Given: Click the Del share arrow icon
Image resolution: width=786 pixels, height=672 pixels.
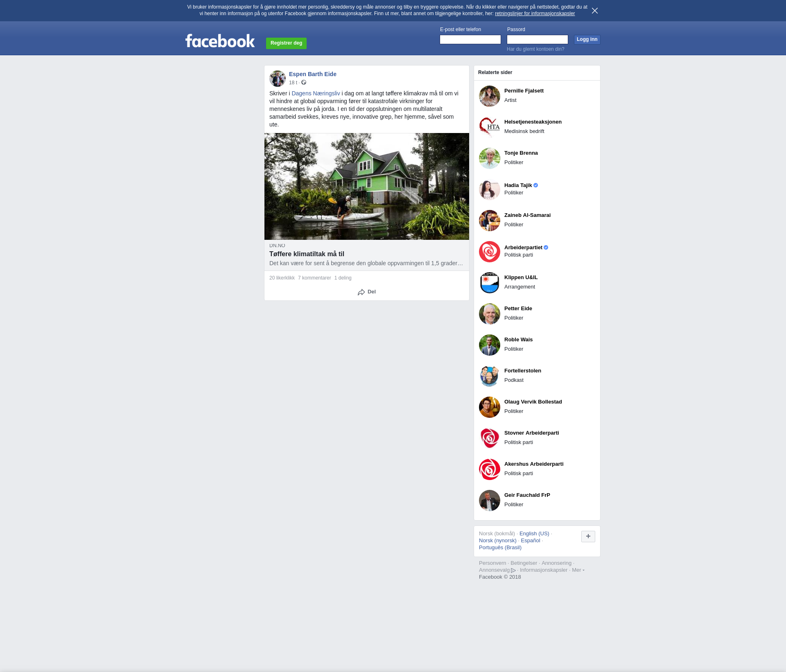Looking at the screenshot, I should coord(361,292).
